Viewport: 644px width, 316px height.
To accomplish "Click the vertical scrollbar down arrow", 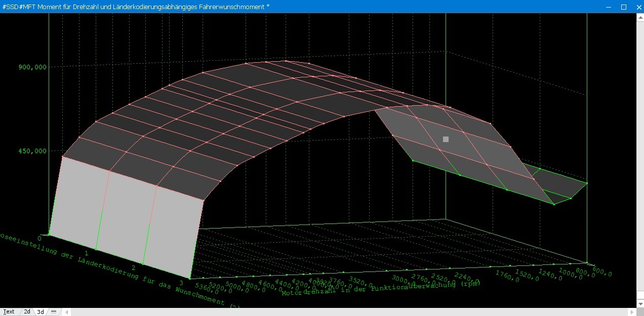I will point(640,304).
